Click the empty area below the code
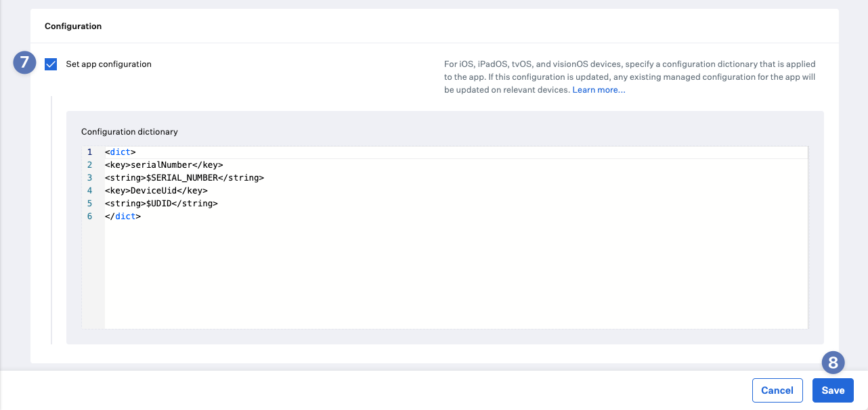Image resolution: width=868 pixels, height=410 pixels. 454,277
